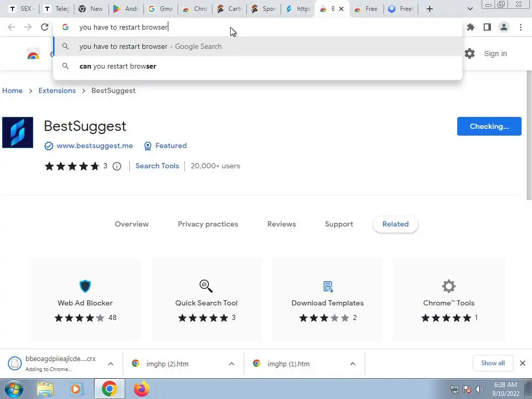The image size is (532, 399).
Task: Open the Overview section tab
Action: (x=131, y=224)
